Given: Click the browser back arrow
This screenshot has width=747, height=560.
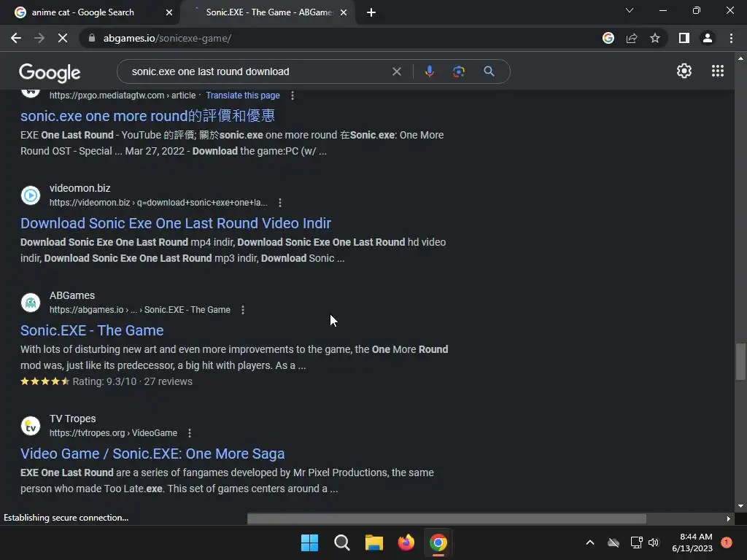Looking at the screenshot, I should 16,38.
